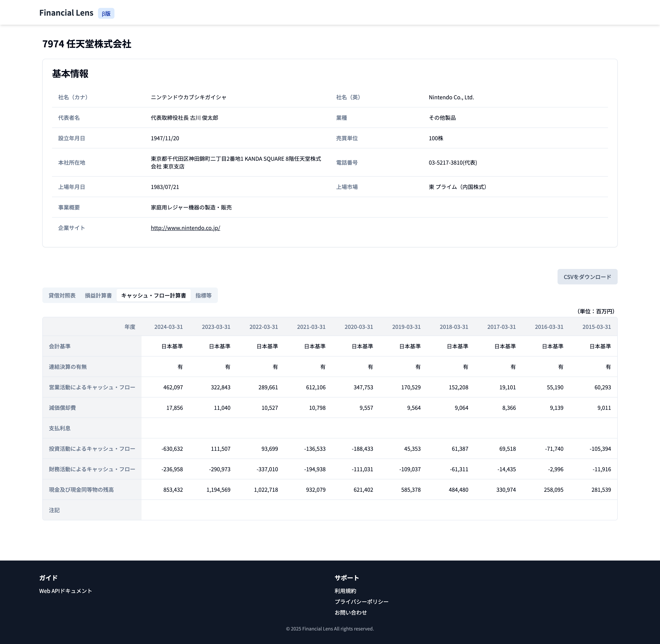Click the β版 badge

[x=106, y=14]
